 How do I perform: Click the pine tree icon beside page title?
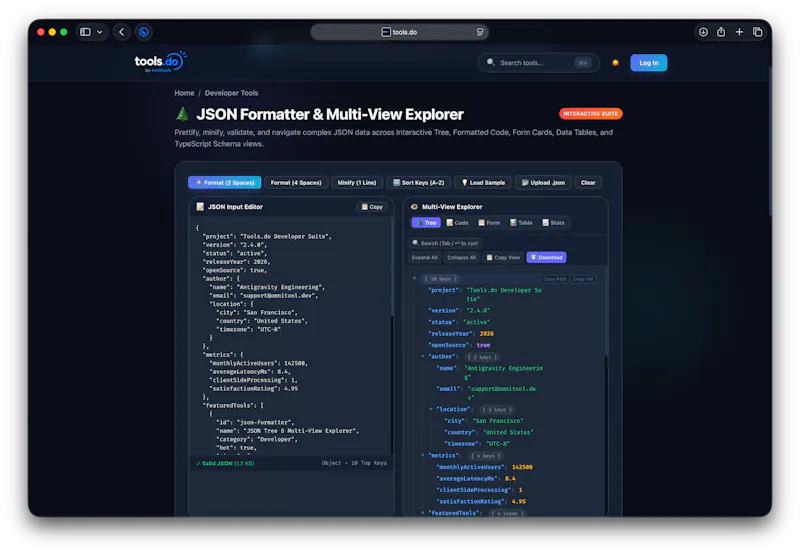(182, 114)
